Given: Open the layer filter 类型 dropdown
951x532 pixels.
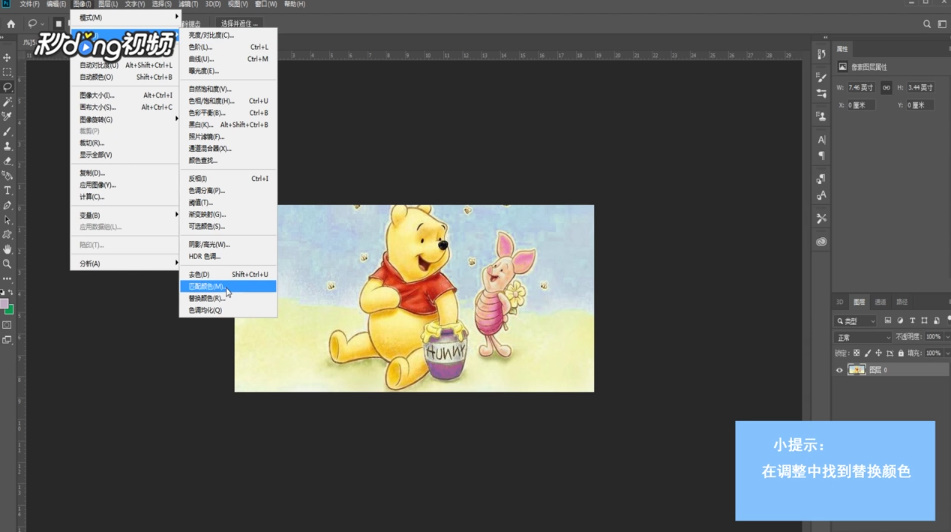Looking at the screenshot, I should 855,321.
